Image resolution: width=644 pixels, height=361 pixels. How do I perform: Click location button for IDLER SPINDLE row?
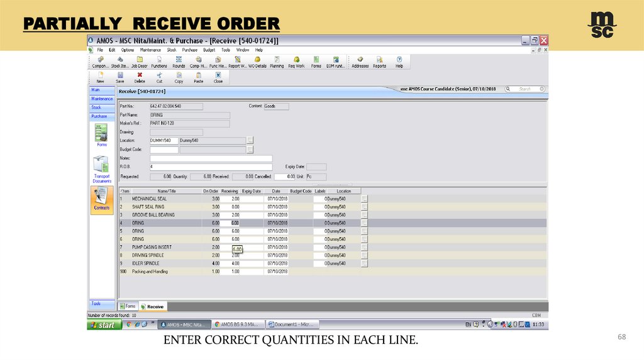tap(364, 264)
